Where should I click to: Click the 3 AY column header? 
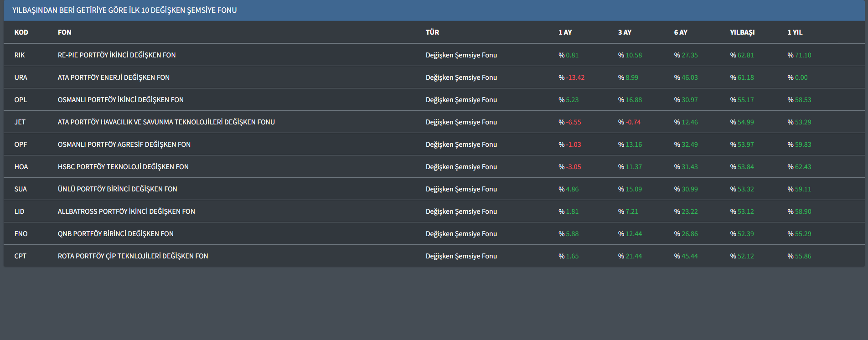(625, 32)
